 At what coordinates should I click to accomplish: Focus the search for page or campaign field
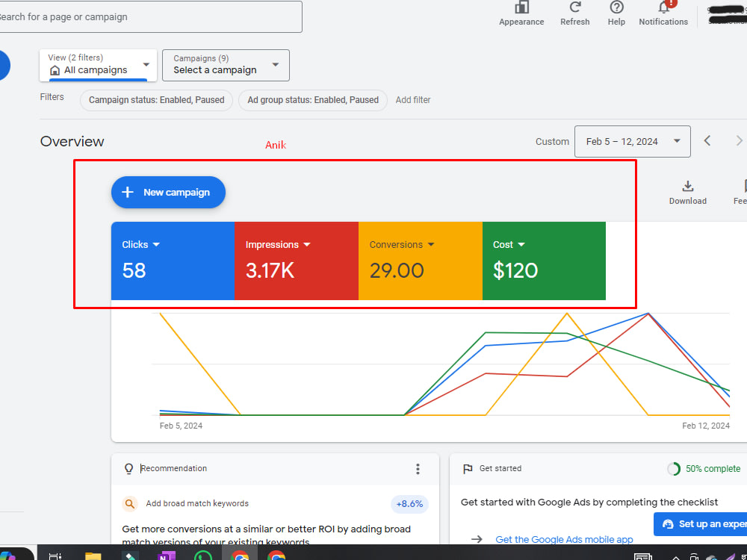pos(150,16)
